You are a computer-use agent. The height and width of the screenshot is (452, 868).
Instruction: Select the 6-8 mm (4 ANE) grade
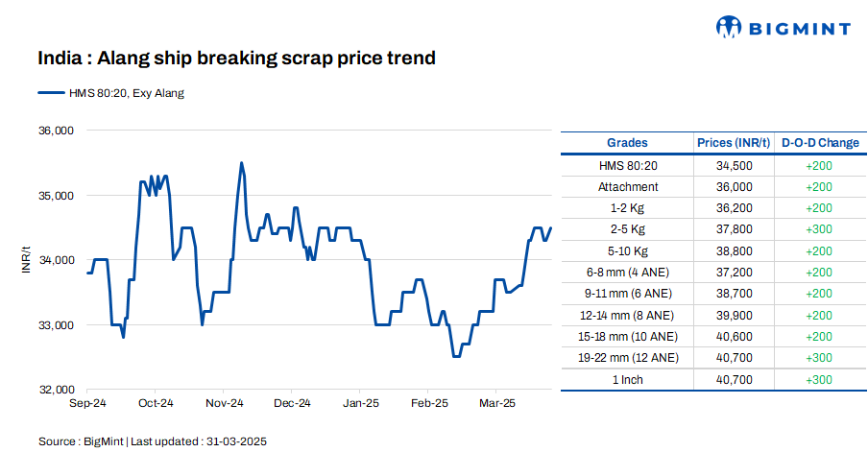pos(628,273)
